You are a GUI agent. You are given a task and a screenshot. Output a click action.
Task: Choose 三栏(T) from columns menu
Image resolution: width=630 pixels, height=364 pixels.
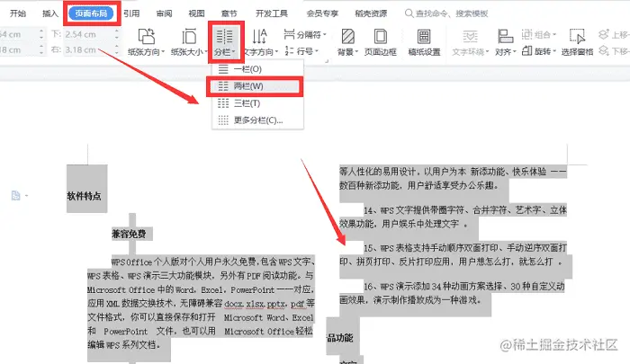coord(257,103)
